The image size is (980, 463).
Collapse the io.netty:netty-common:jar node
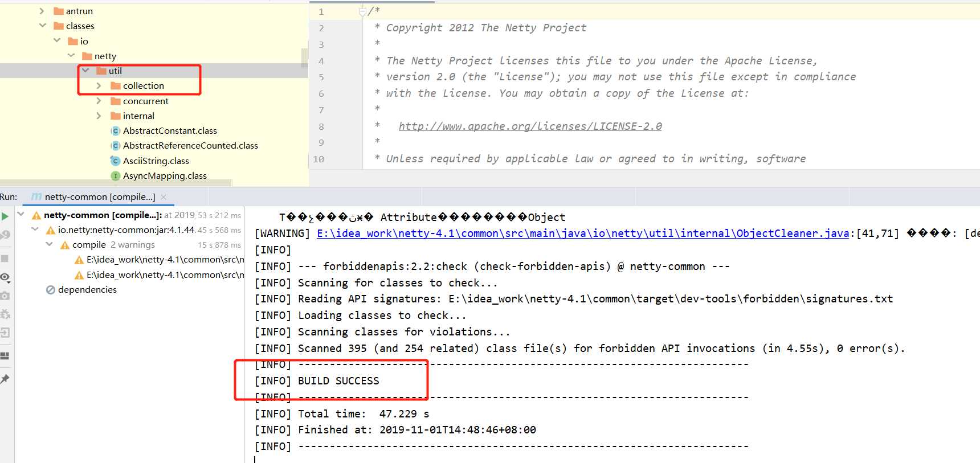point(35,230)
